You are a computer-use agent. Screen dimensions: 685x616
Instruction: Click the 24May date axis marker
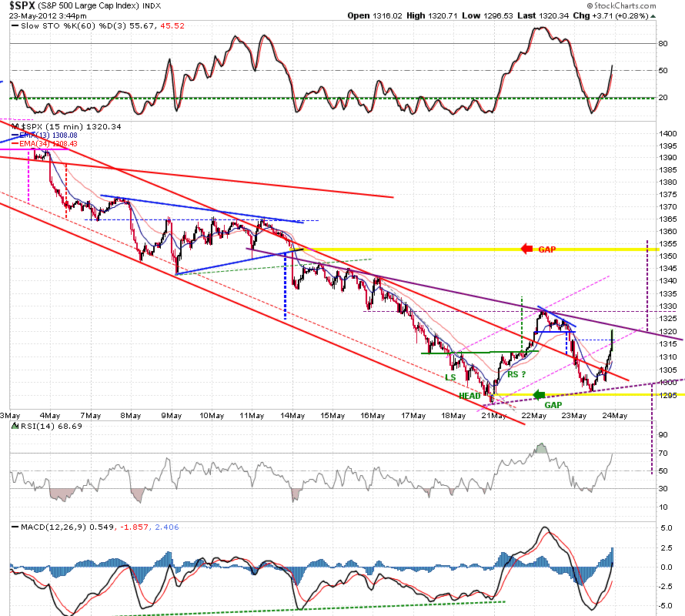[x=615, y=415]
